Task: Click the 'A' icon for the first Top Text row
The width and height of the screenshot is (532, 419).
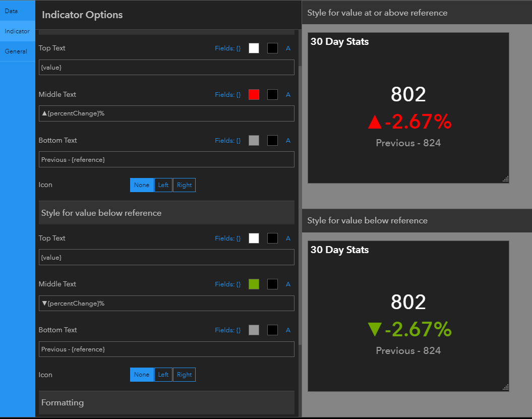Action: [x=288, y=48]
